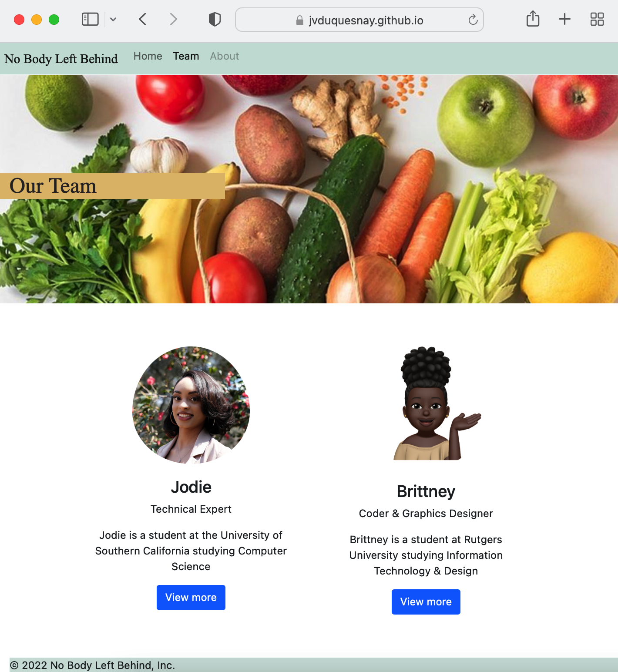Viewport: 618px width, 672px height.
Task: Expand the sidebar options chevron
Action: coord(113,20)
